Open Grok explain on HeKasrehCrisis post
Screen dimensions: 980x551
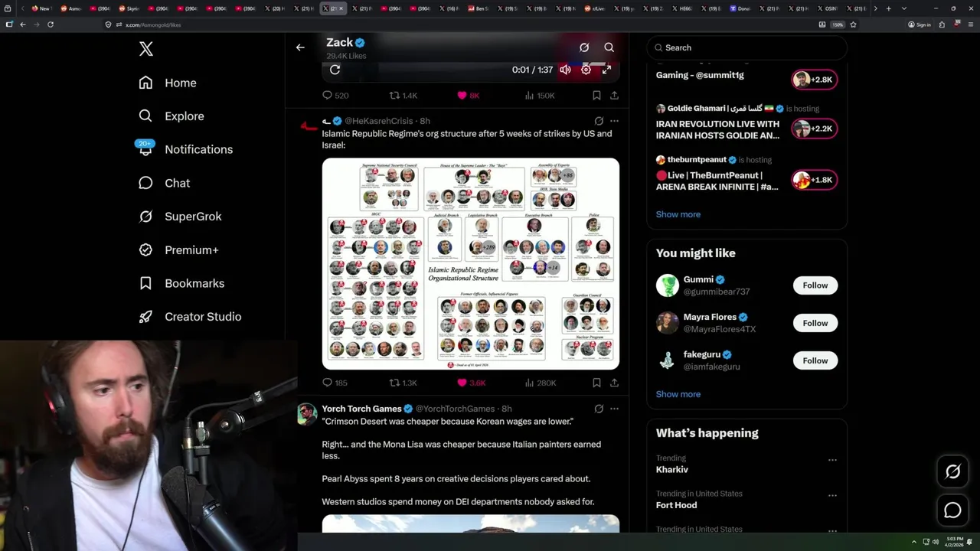tap(599, 121)
